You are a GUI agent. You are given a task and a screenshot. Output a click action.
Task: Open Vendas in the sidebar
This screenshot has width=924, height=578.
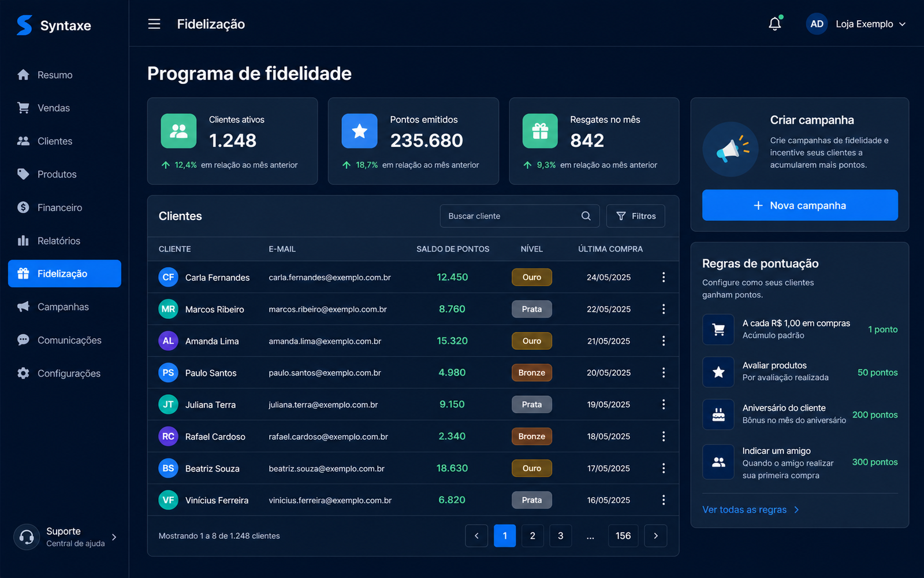tap(65, 108)
